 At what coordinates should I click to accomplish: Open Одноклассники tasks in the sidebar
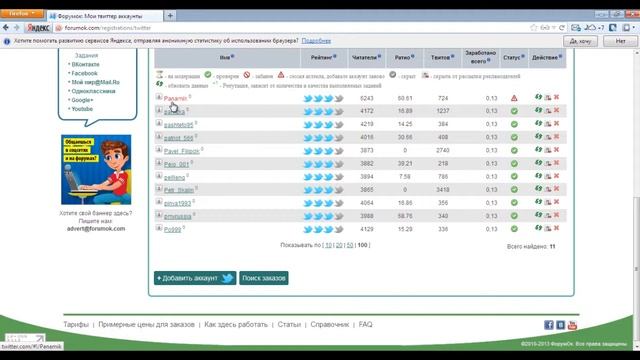pyautogui.click(x=93, y=91)
